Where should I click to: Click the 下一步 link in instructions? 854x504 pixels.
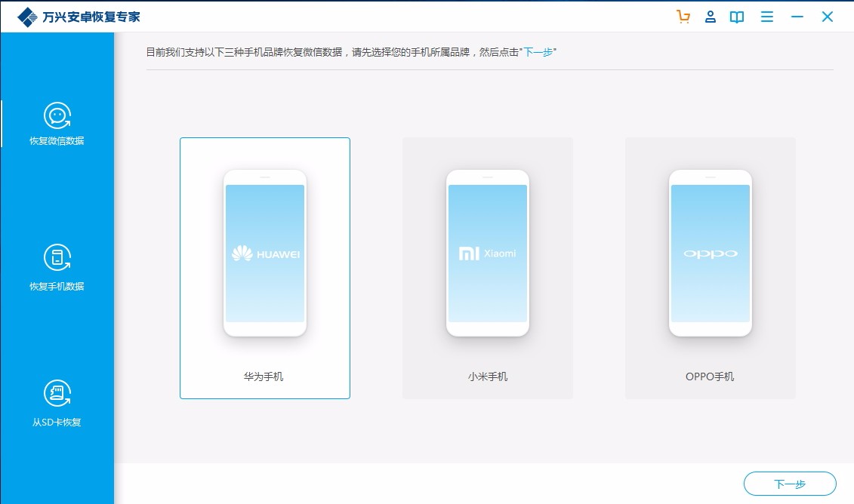tap(538, 52)
